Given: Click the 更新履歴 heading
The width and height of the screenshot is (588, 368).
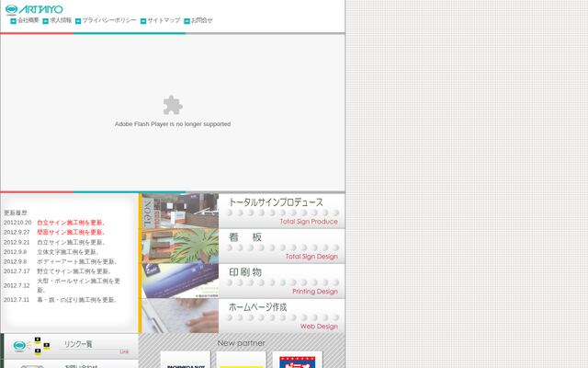Looking at the screenshot, I should (16, 213).
